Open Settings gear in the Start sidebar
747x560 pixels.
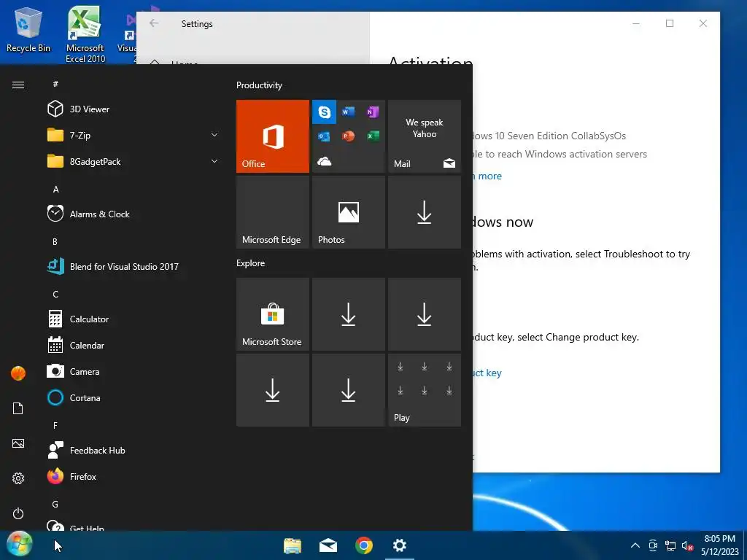pos(18,478)
